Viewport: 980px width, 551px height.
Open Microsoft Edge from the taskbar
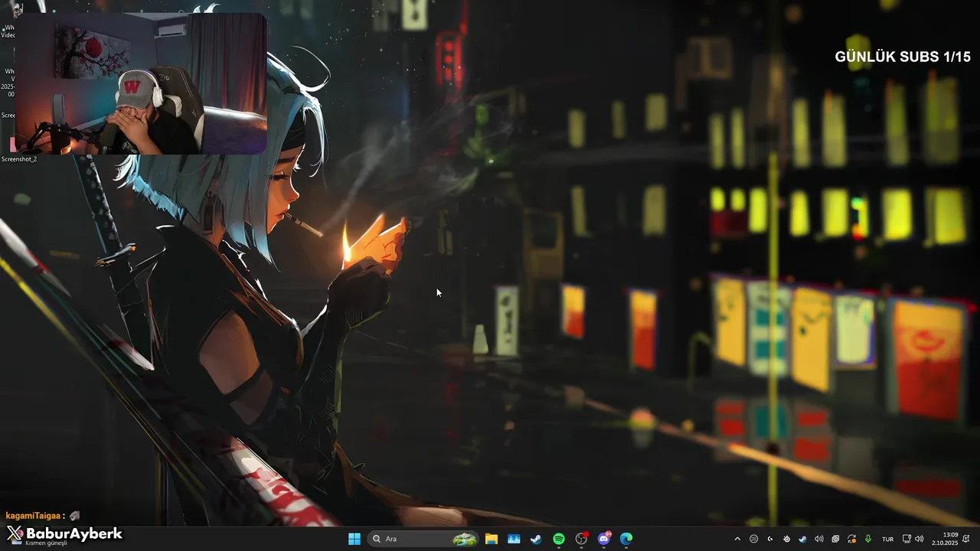(x=626, y=539)
